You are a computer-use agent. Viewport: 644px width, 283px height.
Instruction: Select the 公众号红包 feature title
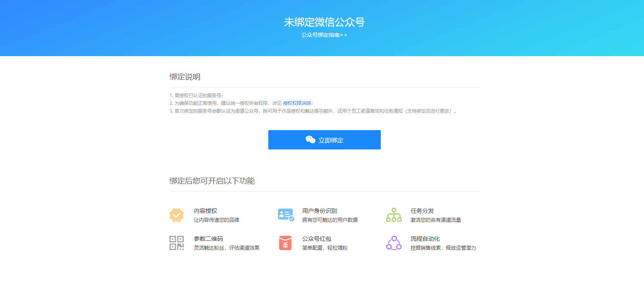[317, 239]
